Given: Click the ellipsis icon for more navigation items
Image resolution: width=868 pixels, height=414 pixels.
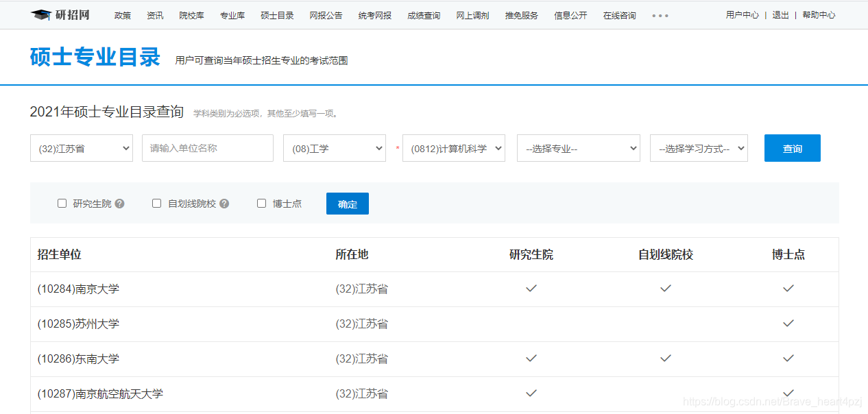Looking at the screenshot, I should 660,14.
